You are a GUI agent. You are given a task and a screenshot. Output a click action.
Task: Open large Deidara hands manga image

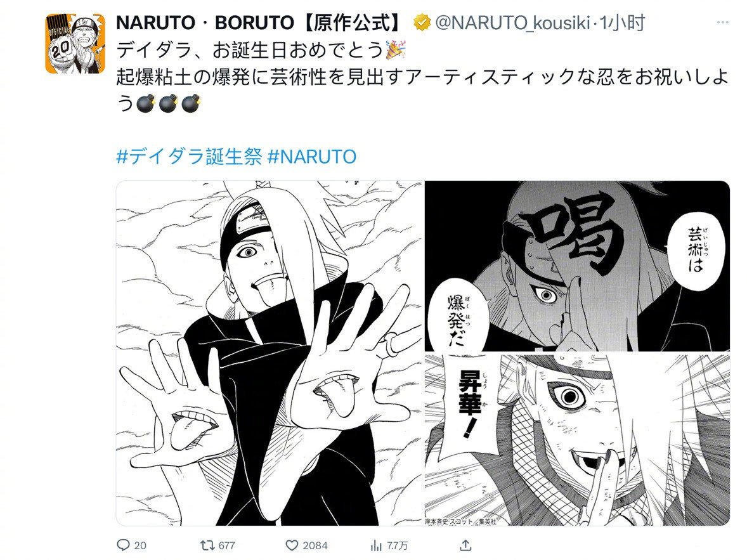tap(270, 353)
